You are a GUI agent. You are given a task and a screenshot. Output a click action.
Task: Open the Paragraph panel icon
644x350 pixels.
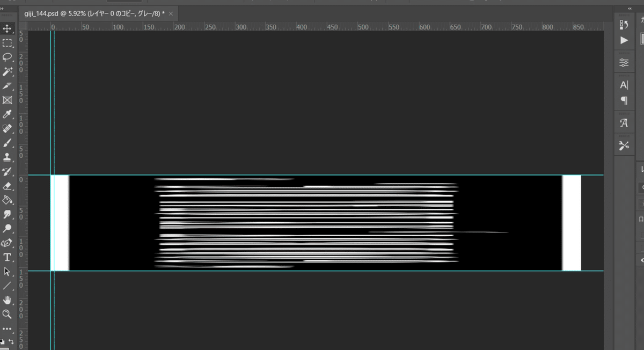(x=624, y=100)
